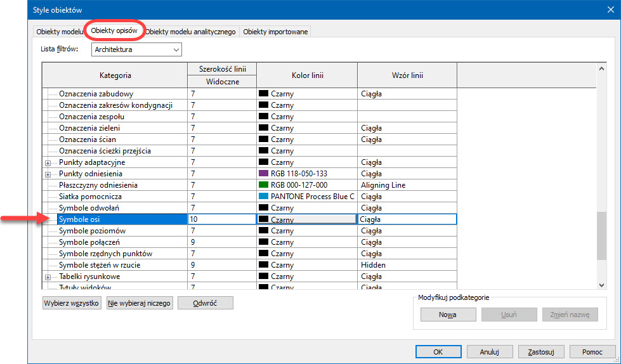Click Nowa to create a subcategory

pyautogui.click(x=448, y=315)
